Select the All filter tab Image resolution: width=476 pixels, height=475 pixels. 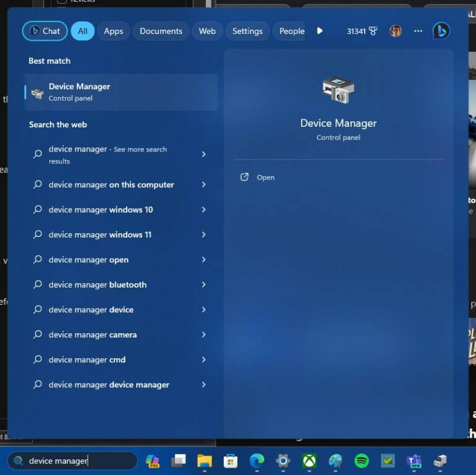[x=83, y=31]
